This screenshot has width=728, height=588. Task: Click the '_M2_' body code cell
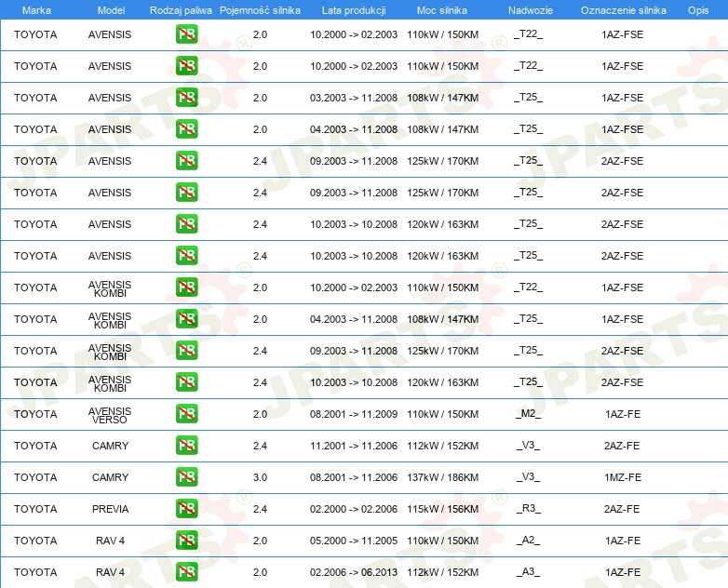529,413
